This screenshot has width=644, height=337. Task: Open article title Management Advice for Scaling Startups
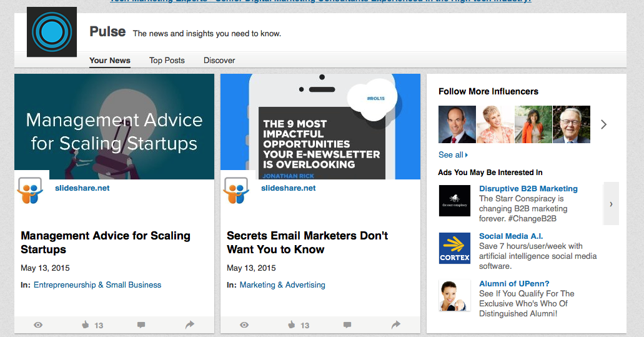click(x=106, y=243)
